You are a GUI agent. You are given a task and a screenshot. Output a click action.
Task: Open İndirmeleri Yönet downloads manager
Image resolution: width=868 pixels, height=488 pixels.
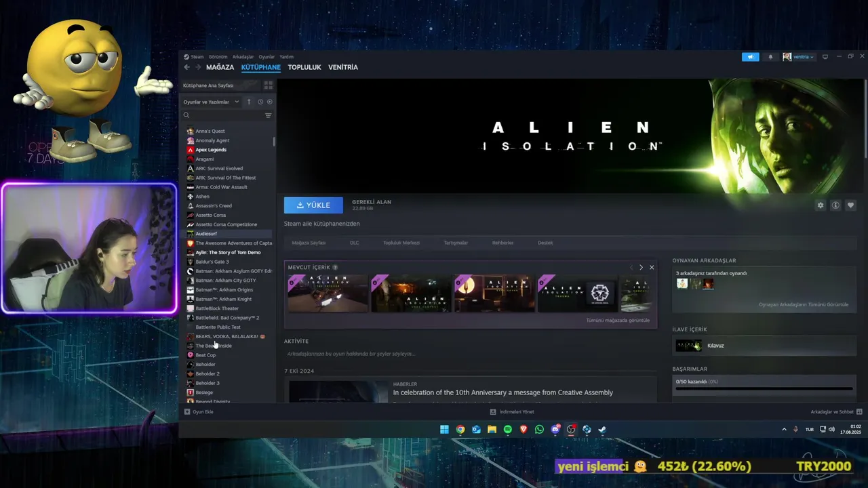512,411
